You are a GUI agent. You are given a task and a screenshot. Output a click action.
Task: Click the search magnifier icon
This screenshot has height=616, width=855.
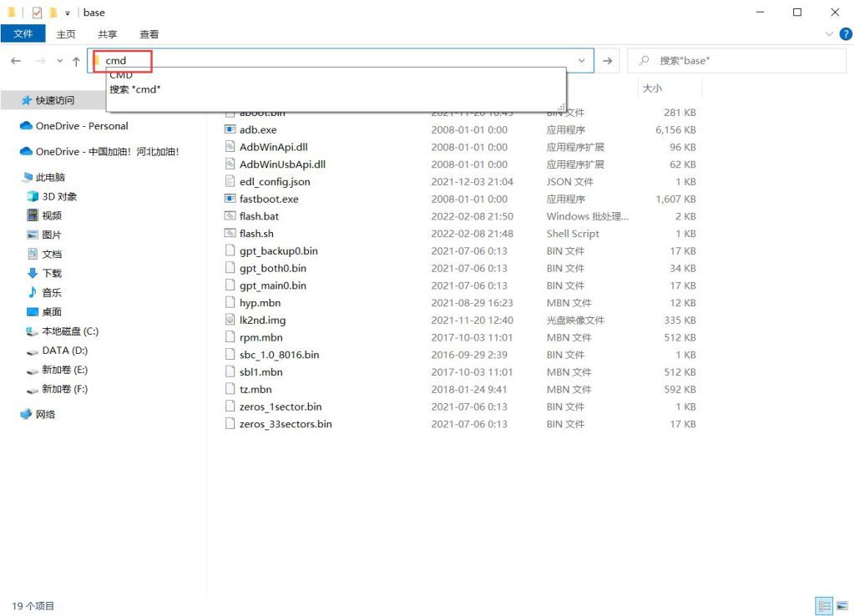[644, 60]
